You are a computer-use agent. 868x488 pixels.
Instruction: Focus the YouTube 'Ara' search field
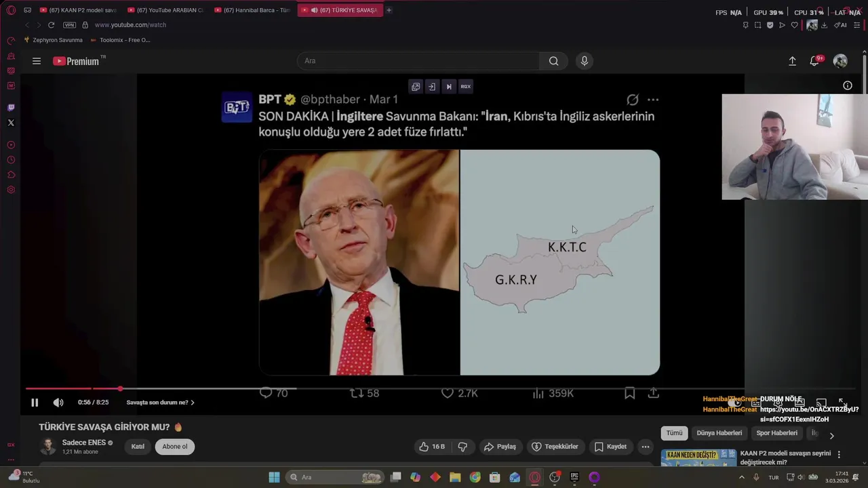418,61
